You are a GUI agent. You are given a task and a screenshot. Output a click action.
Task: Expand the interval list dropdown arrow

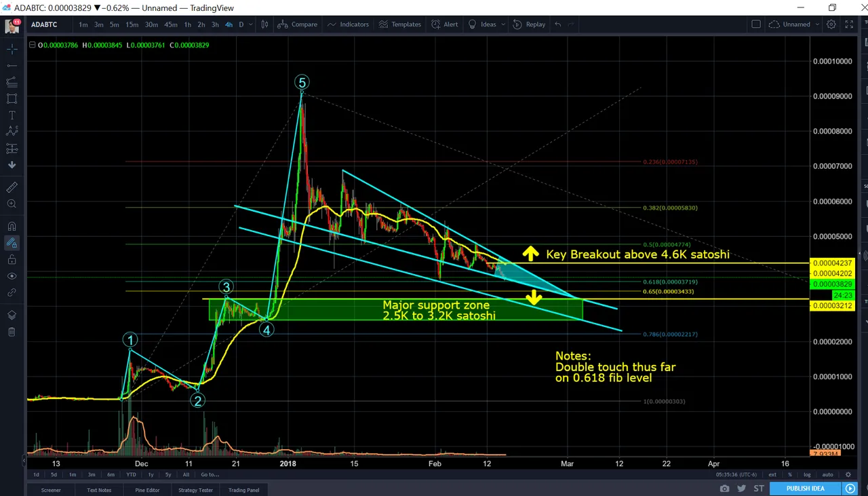click(251, 24)
